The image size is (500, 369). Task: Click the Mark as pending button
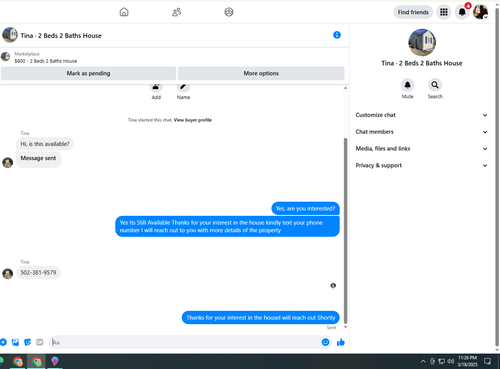[88, 73]
